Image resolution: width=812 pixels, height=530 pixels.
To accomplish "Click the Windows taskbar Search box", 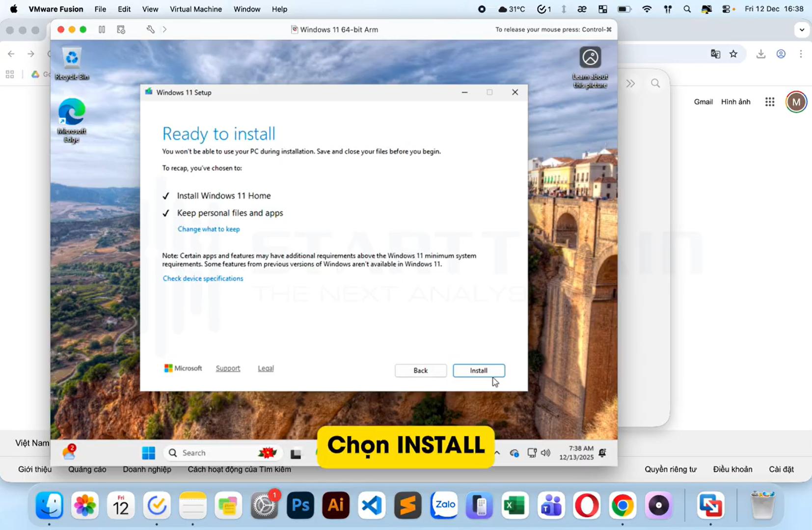I will pos(216,453).
